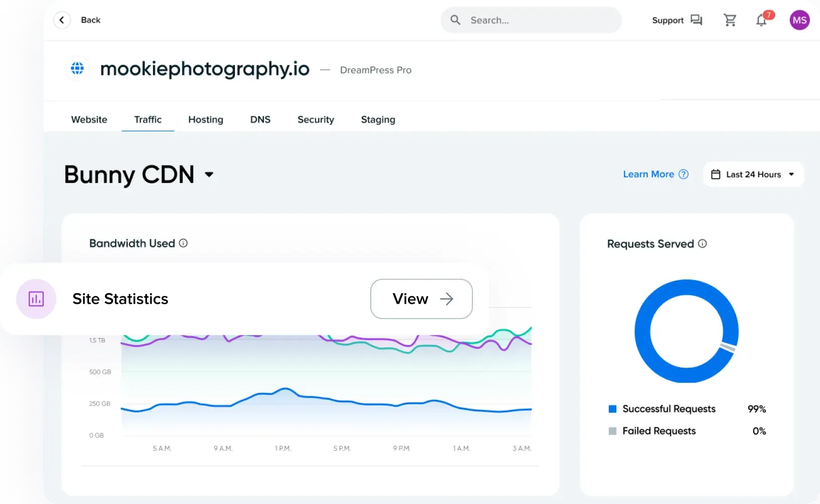This screenshot has height=504, width=820.
Task: Click Site Statistics heading
Action: (120, 299)
